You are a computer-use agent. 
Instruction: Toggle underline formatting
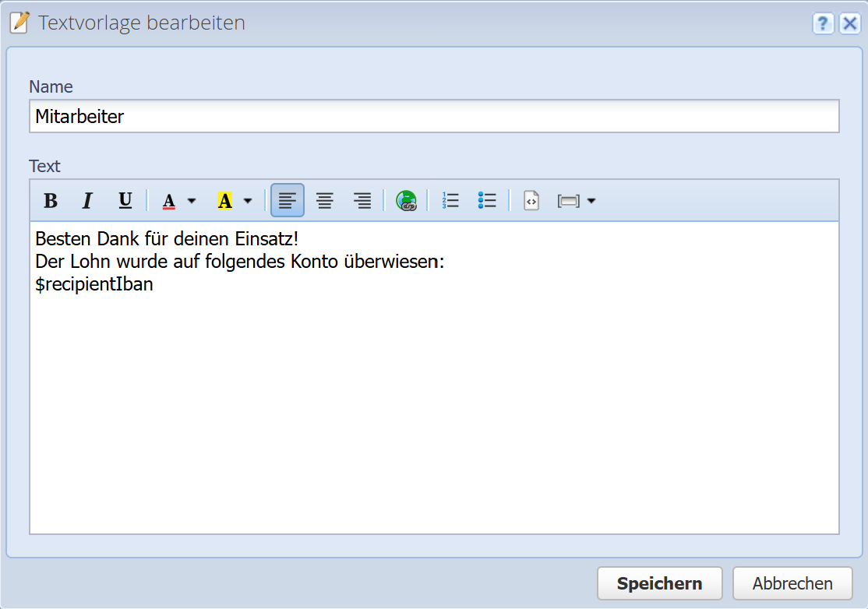125,201
